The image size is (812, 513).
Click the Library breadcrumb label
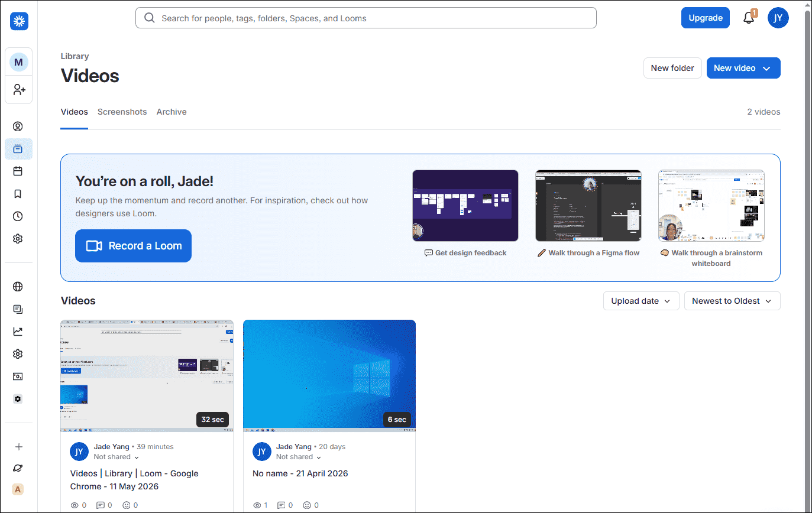tap(75, 56)
